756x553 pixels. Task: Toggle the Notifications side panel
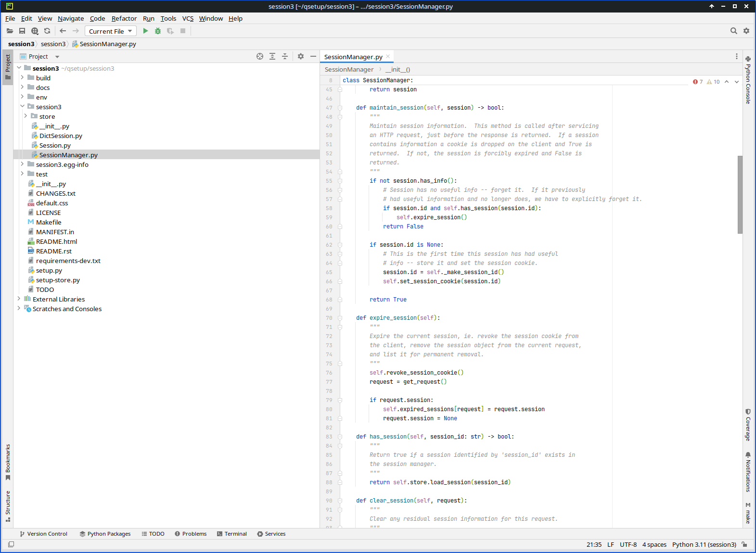(x=748, y=472)
